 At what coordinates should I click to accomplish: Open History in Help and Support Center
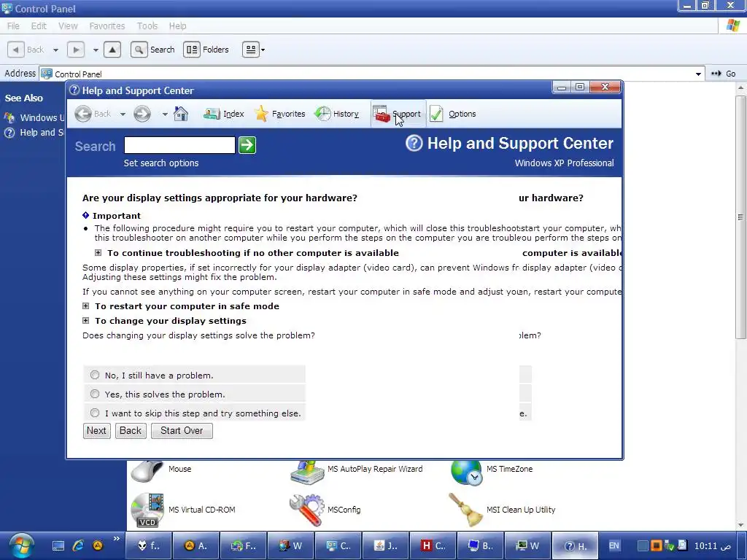pyautogui.click(x=337, y=114)
